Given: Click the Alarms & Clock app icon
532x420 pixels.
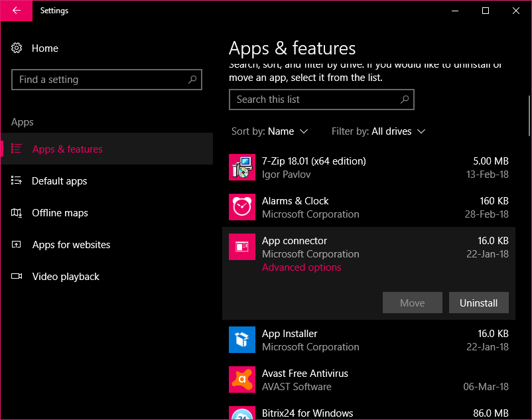Looking at the screenshot, I should click(242, 207).
